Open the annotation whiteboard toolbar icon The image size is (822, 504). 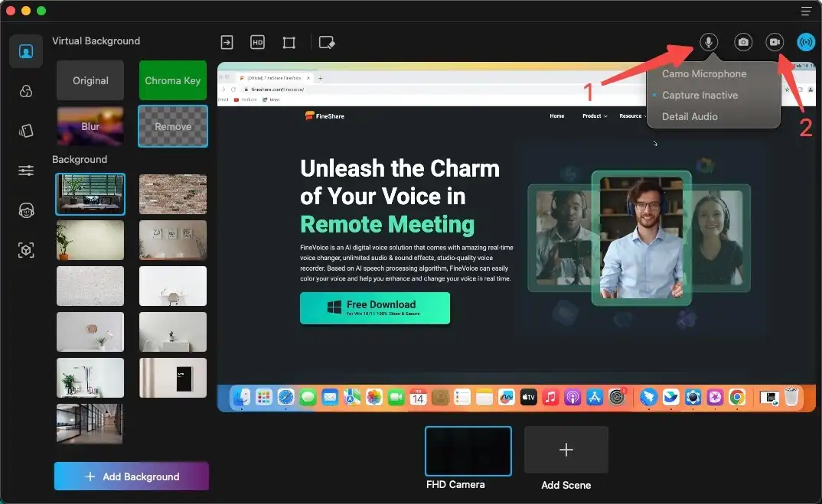point(327,42)
